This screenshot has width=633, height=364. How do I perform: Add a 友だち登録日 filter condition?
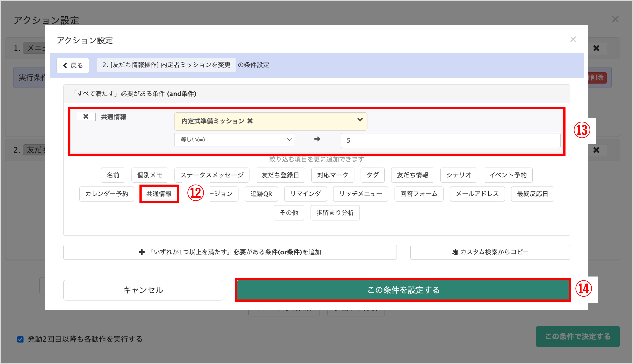click(x=280, y=175)
